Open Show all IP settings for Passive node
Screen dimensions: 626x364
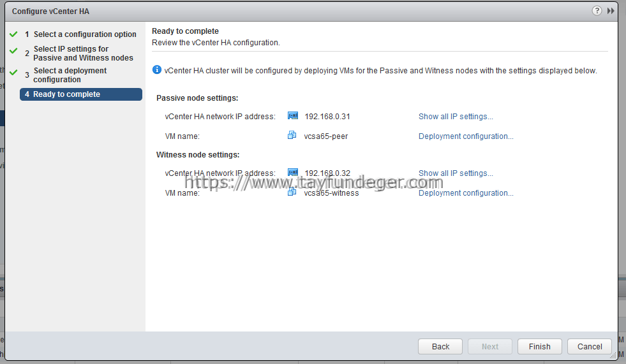[x=456, y=117]
